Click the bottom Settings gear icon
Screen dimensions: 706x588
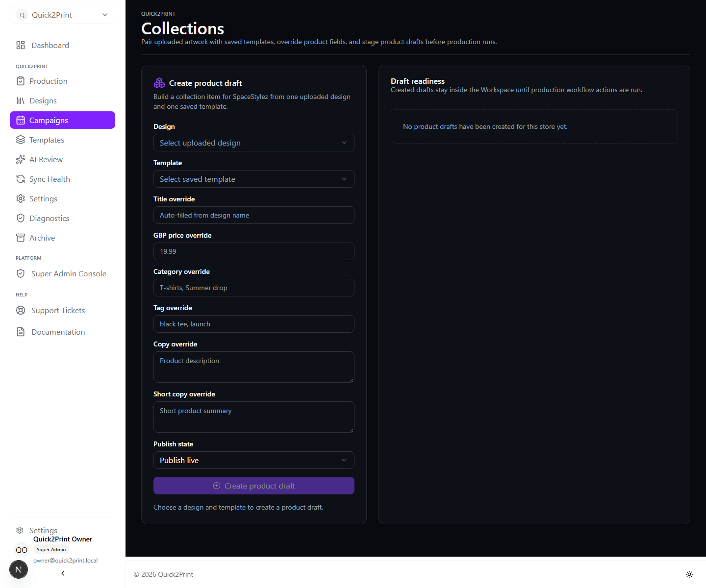(20, 530)
